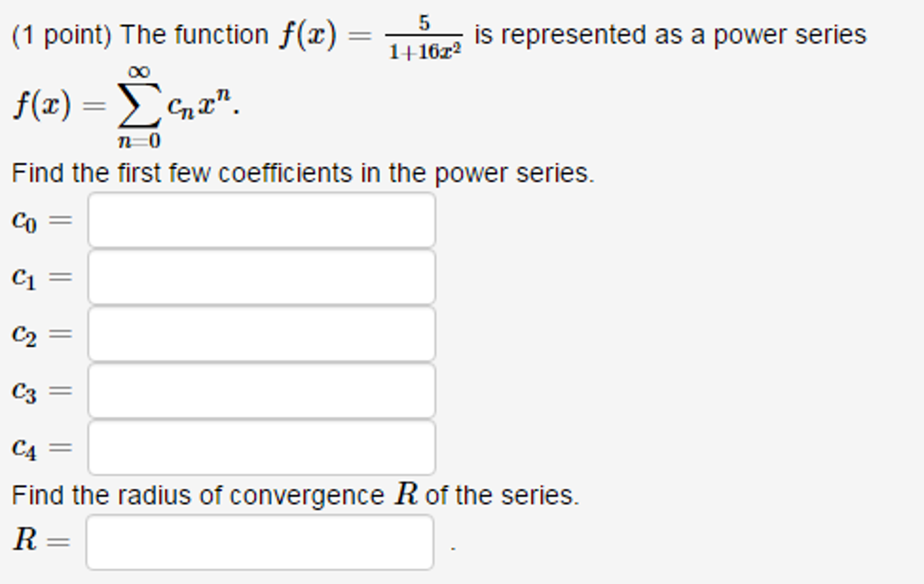
Task: Click the input field for coefficient c2
Action: [x=262, y=334]
